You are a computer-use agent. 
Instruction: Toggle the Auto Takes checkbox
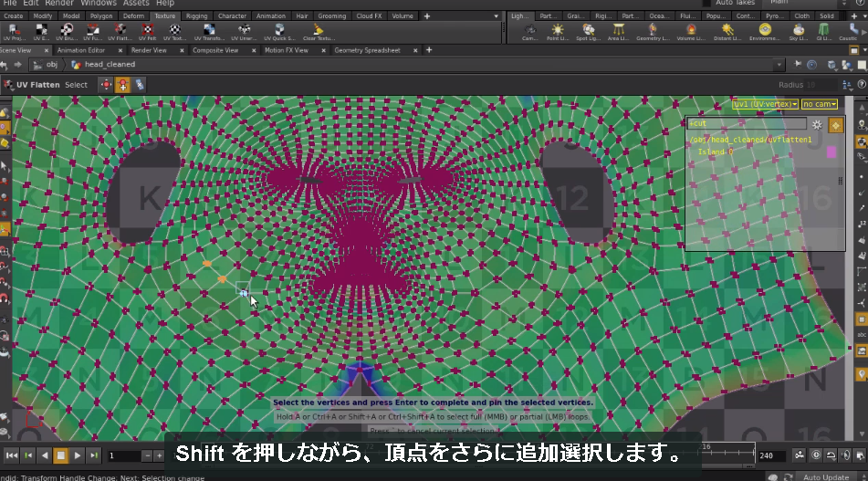pyautogui.click(x=706, y=3)
